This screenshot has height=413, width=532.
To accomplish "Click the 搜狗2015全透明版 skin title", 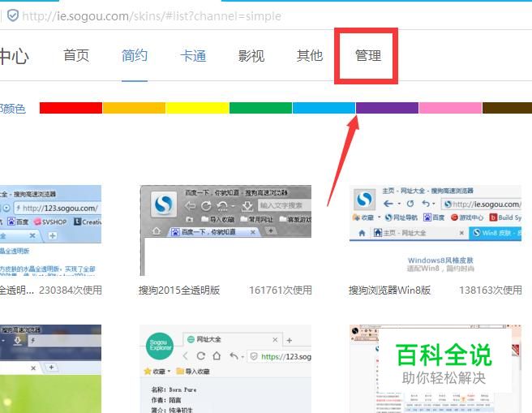I will tap(179, 290).
